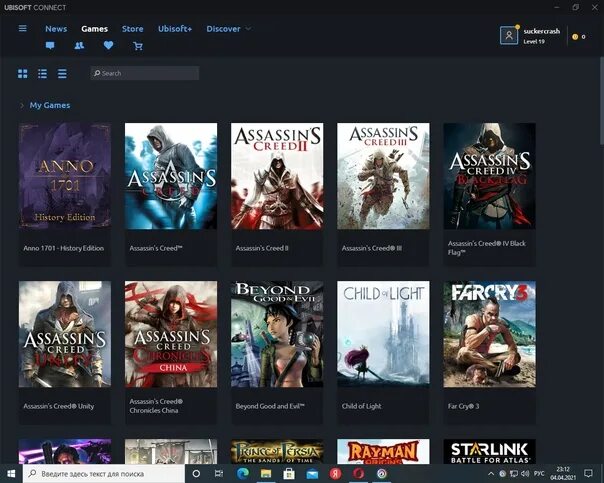Select the Rayman Origins cover
The height and width of the screenshot is (483, 604).
point(383,451)
